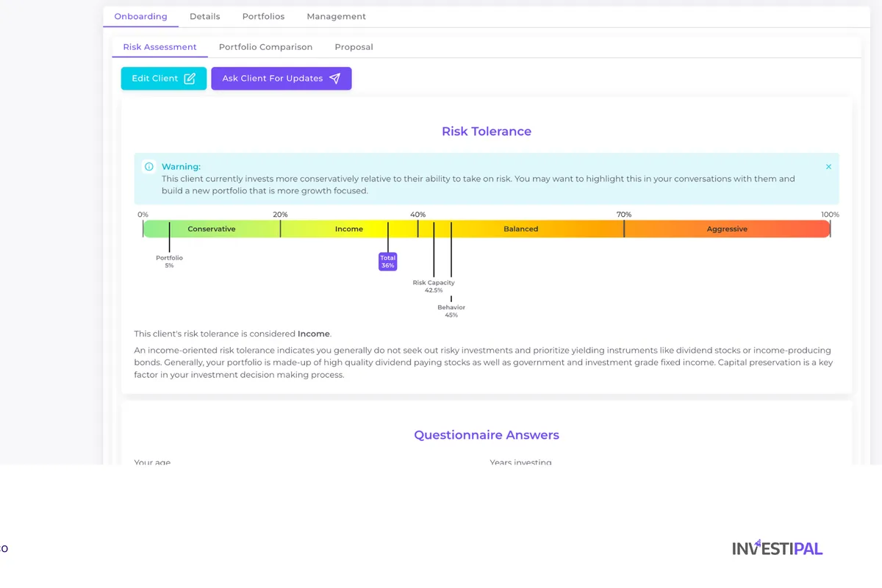Click Ask Client For Updates button
The height and width of the screenshot is (588, 882).
(x=273, y=79)
